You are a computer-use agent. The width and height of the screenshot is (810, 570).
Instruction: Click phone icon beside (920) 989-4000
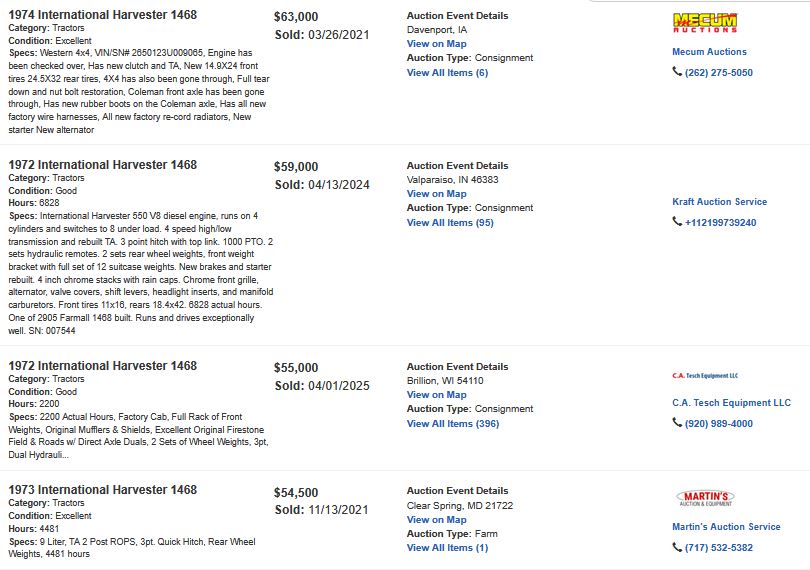point(677,423)
